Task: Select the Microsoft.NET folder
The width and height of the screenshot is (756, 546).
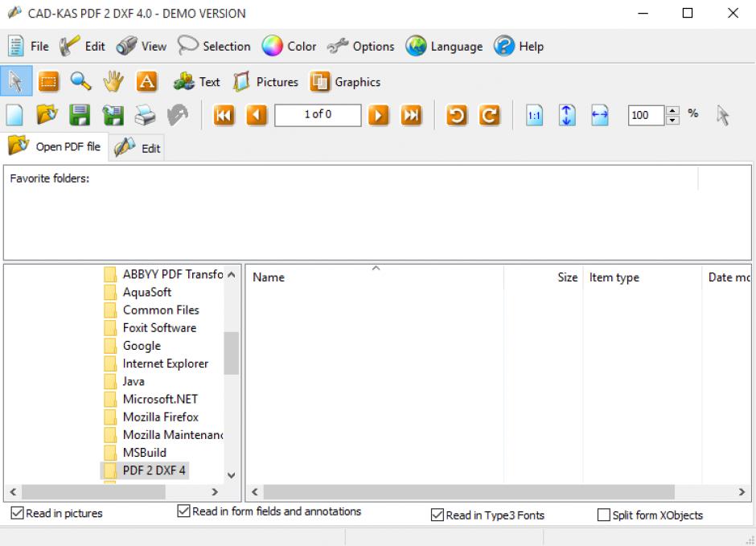Action: (x=151, y=399)
